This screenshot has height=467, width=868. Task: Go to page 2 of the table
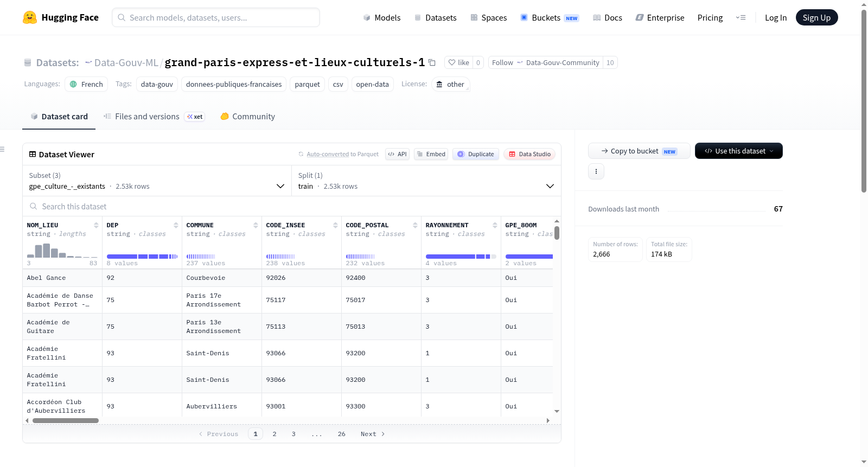[275, 434]
